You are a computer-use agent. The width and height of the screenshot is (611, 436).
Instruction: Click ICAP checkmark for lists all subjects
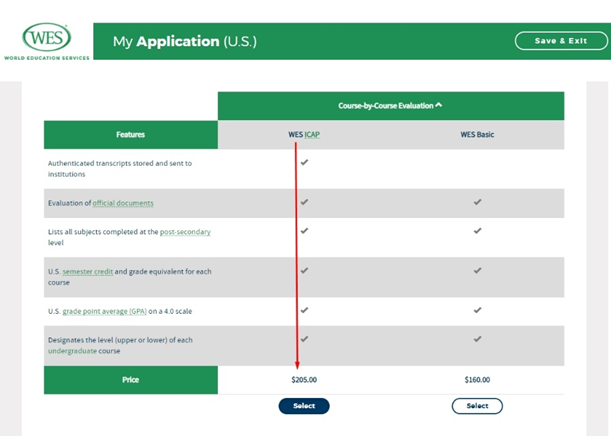pyautogui.click(x=304, y=231)
